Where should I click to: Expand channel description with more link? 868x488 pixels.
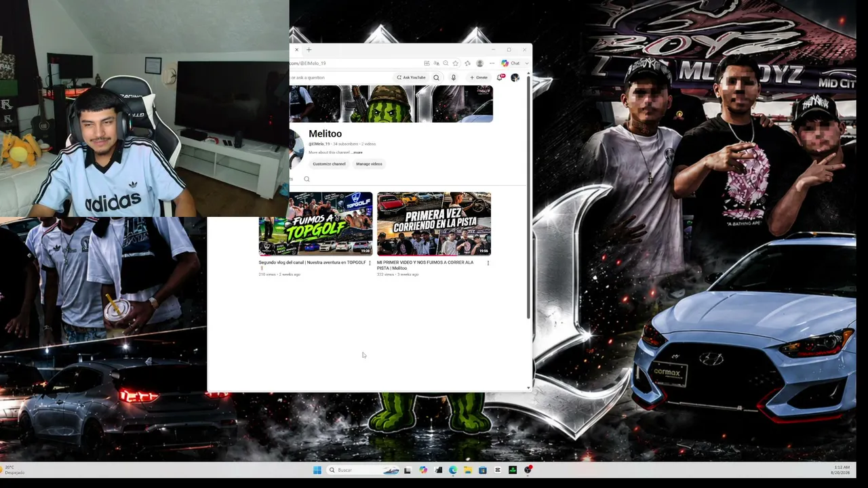point(358,152)
